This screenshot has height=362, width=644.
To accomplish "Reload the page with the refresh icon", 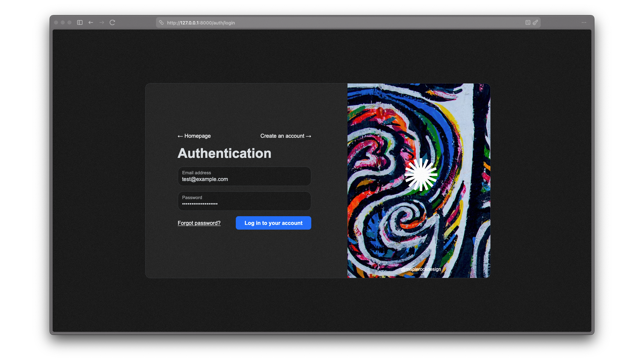I will (x=112, y=22).
